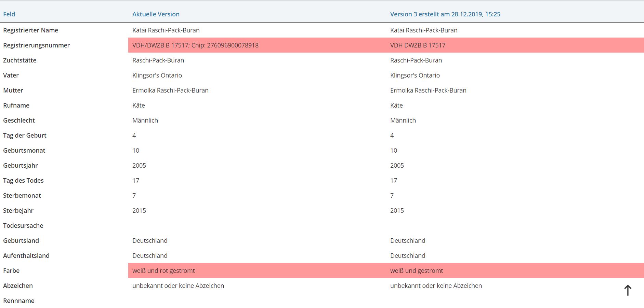Click the scroll-to-top arrow icon

(x=628, y=290)
